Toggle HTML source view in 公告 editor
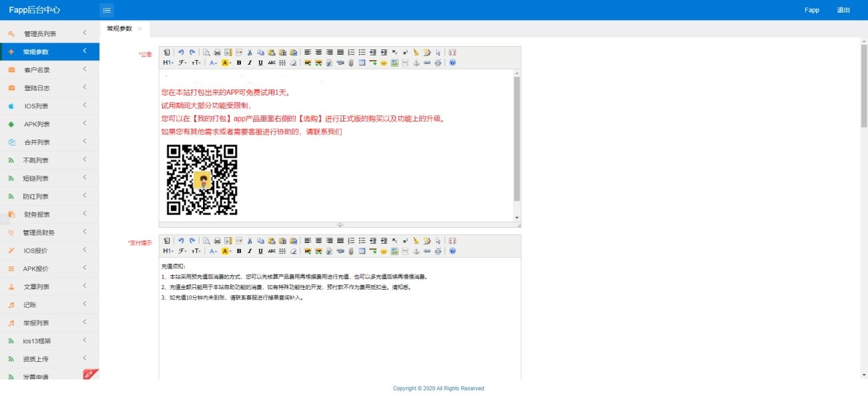Image resolution: width=868 pixels, height=398 pixels. click(x=166, y=52)
